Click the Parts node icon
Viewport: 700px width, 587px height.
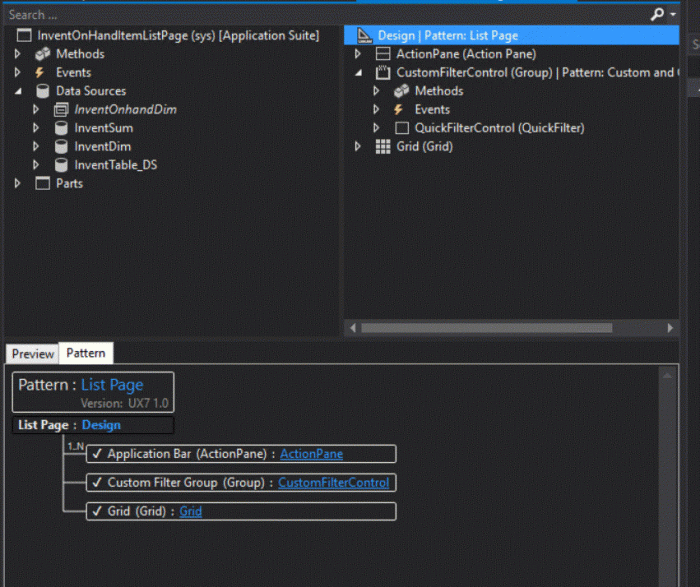43,183
